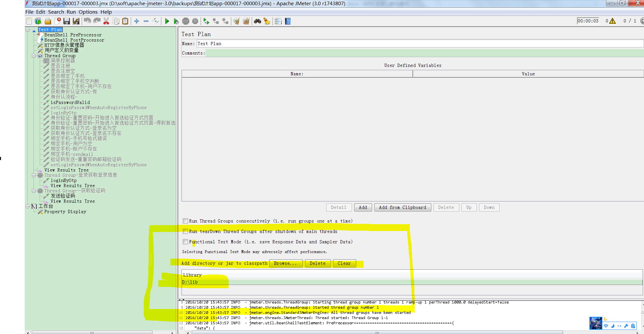Click into the Test Plan Name field
The height and width of the screenshot is (334, 644).
pos(420,44)
